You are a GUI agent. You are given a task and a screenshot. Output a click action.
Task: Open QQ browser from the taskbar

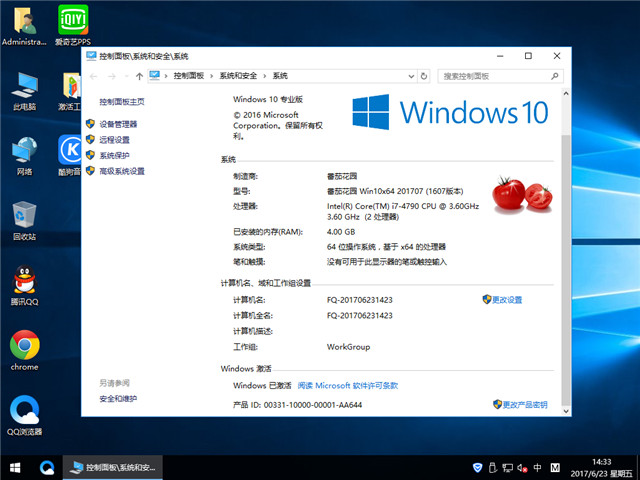click(47, 468)
